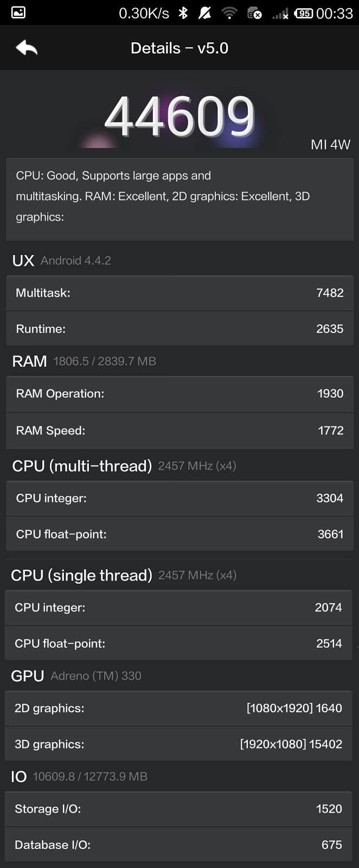
Task: Tap the muted notification bell icon
Action: 205,13
